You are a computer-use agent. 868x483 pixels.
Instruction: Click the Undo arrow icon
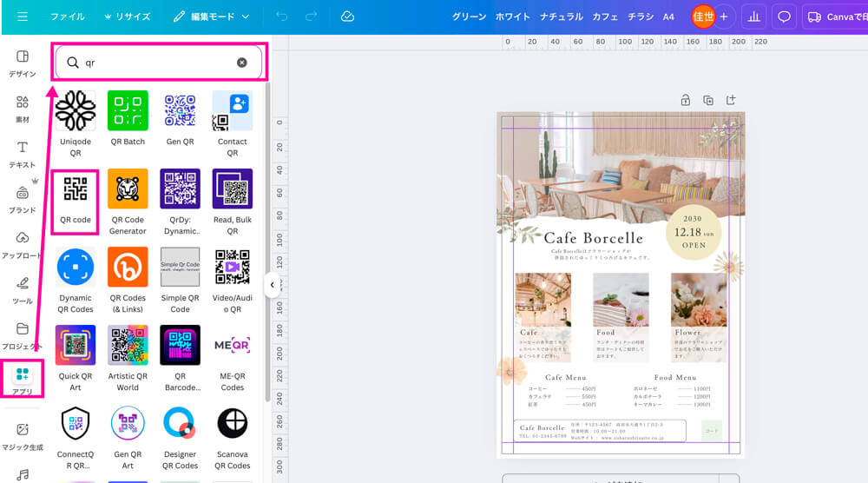coord(282,17)
